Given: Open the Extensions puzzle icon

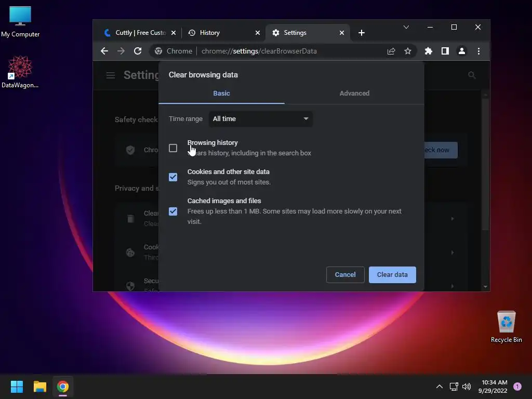Looking at the screenshot, I should click(x=429, y=51).
